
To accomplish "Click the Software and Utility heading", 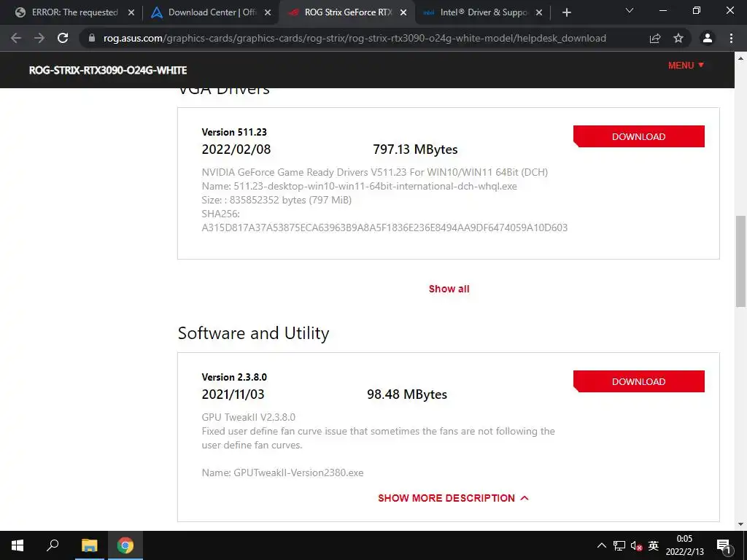I will 253,333.
